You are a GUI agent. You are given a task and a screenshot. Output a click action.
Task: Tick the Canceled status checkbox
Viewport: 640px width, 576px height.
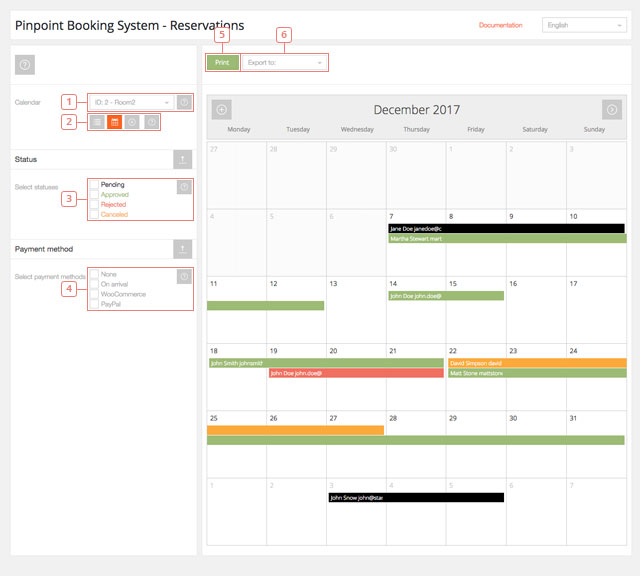[94, 215]
